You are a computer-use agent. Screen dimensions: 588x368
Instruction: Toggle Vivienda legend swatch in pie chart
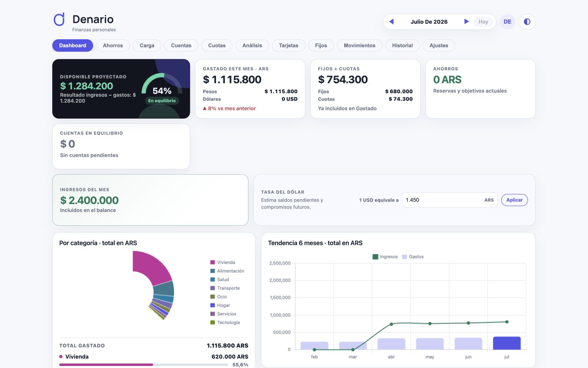click(x=212, y=263)
